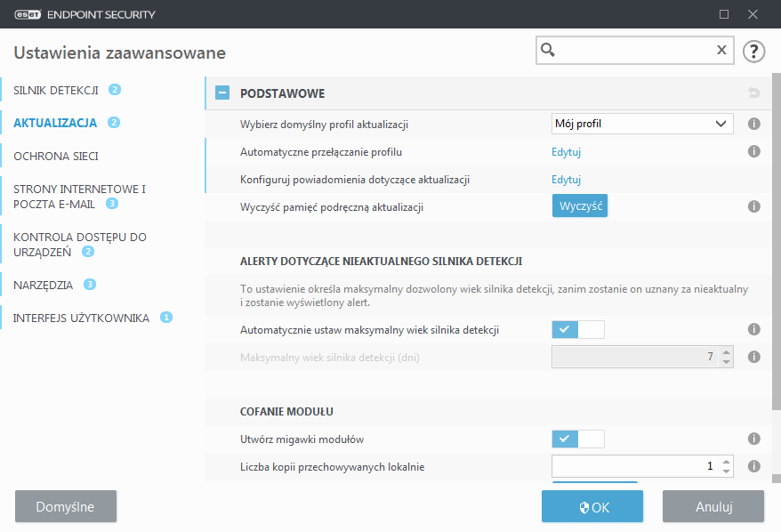Clear the search field with the X icon

721,50
